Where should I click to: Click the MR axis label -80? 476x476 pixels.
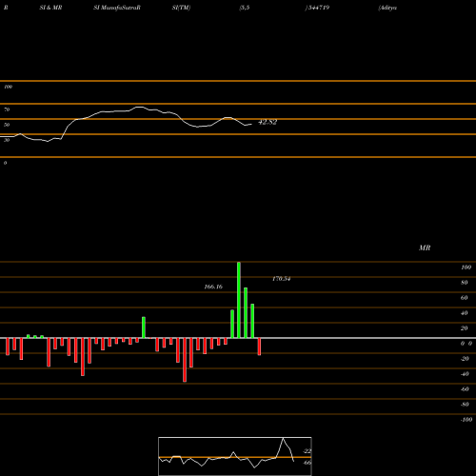click(465, 405)
